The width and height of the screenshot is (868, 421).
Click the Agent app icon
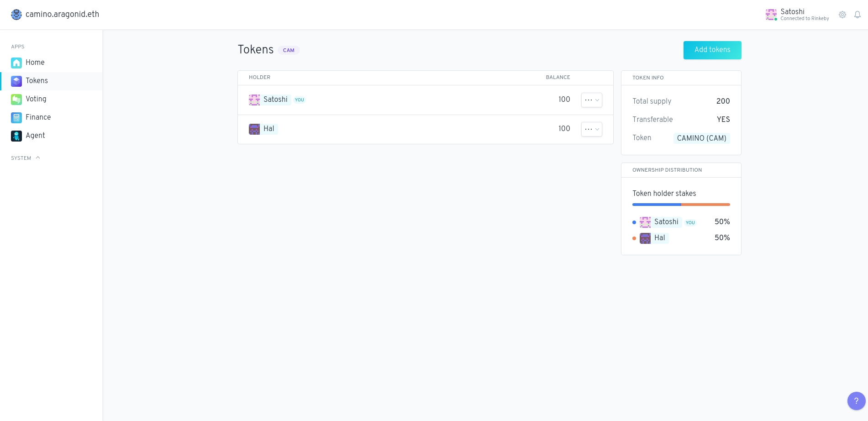pos(16,136)
